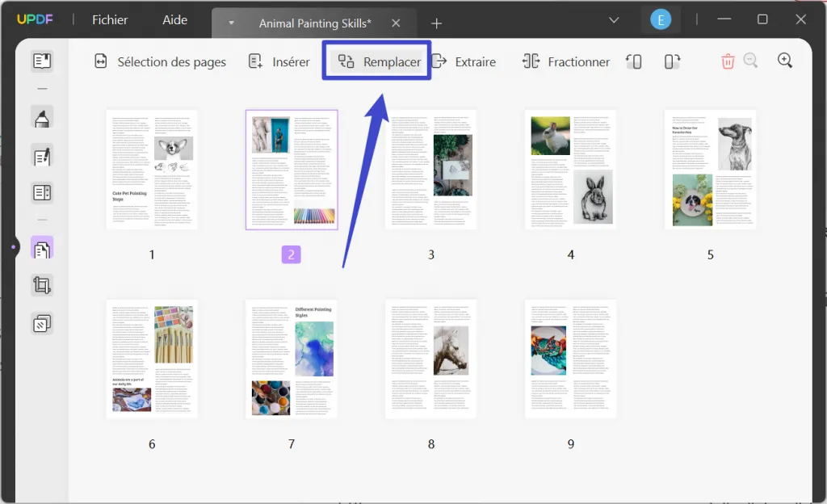Click Fractionner to split the document
827x504 pixels.
(x=565, y=61)
